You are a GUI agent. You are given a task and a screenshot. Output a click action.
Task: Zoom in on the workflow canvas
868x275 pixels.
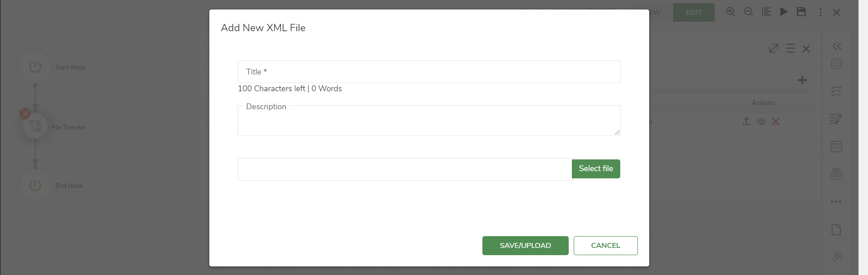(x=731, y=12)
